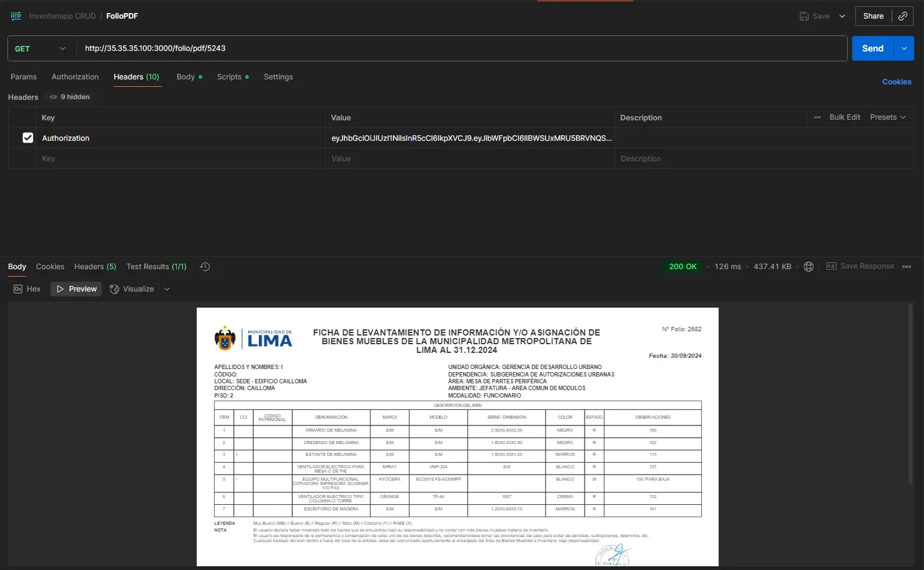Click the network globe icon in response bar
This screenshot has width=924, height=570.
click(809, 267)
